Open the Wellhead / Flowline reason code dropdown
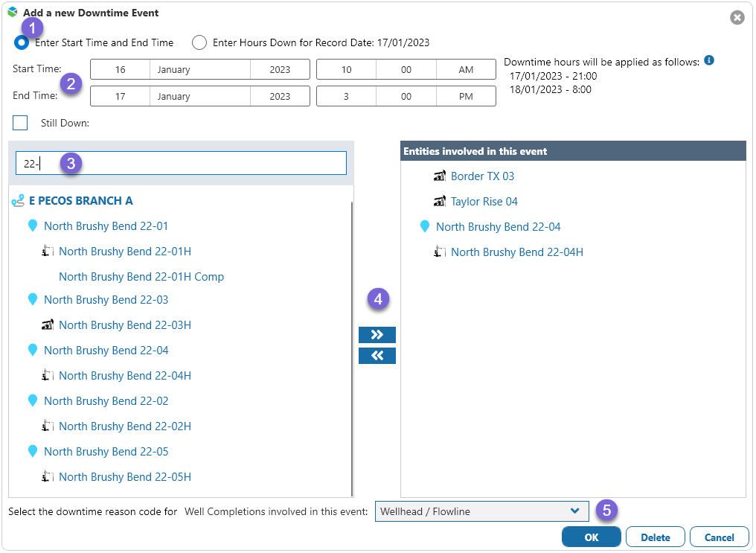Screen dimensions: 756x553 pyautogui.click(x=481, y=511)
